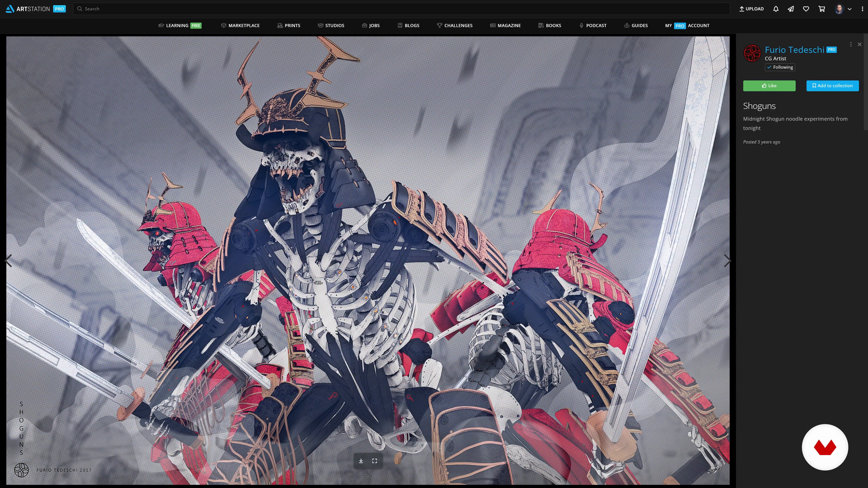868x488 pixels.
Task: Open the Studios menu item
Action: pyautogui.click(x=331, y=26)
